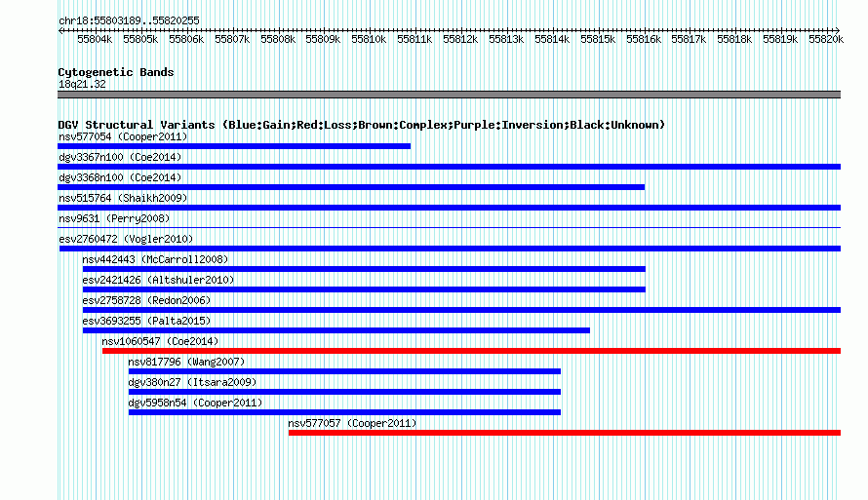Click the 55812k ruler tick label

pos(460,39)
